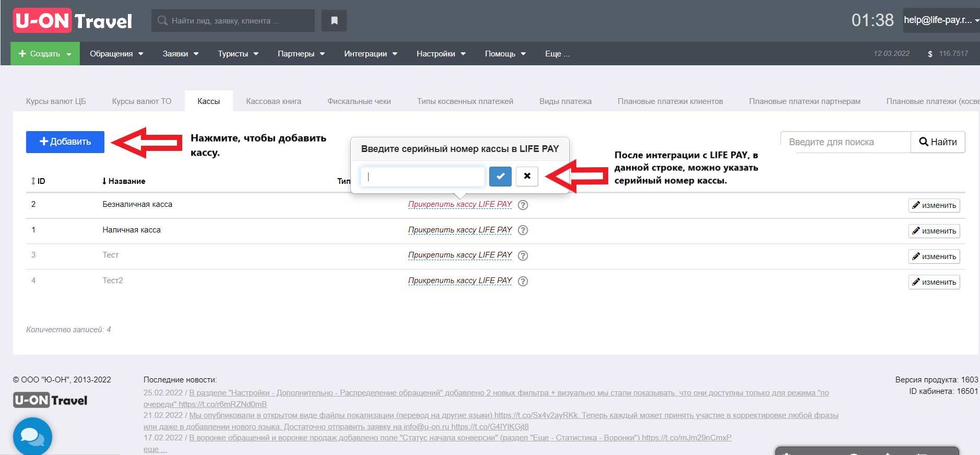
Task: Open help icon for Тест row
Action: pos(523,256)
